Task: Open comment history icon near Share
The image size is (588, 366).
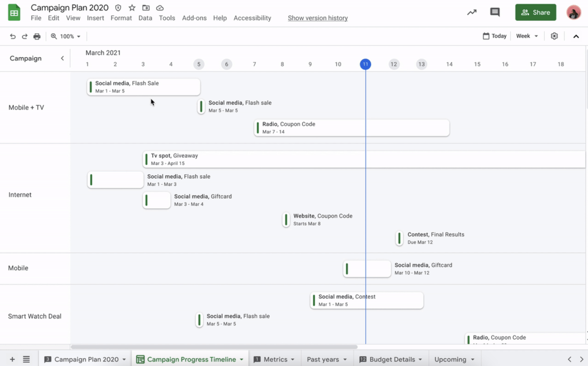Action: click(x=495, y=12)
